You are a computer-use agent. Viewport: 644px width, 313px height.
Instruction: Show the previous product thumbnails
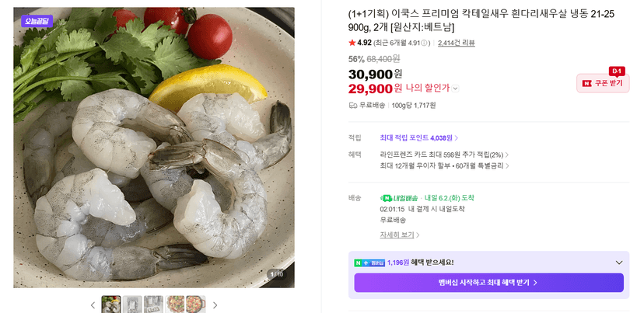[x=93, y=304]
